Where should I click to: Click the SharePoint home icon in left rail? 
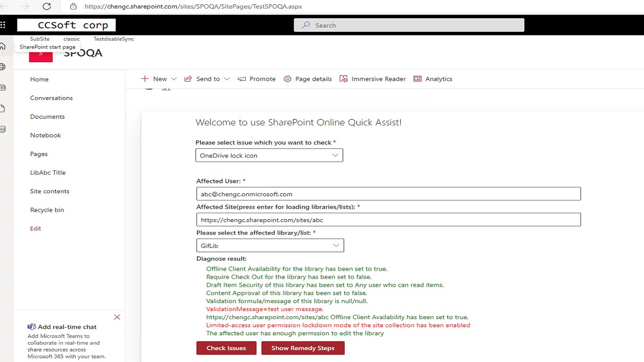2,46
